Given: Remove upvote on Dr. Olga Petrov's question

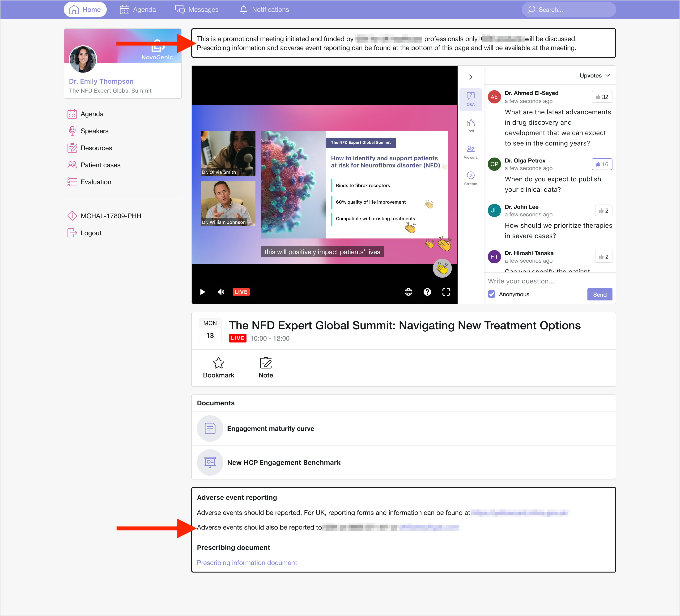Looking at the screenshot, I should click(x=602, y=164).
